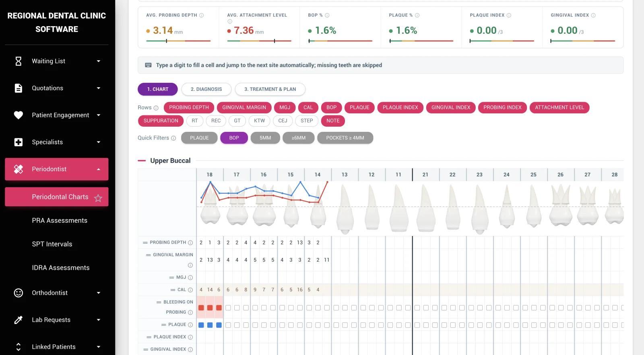
Task: Click the Periodontist bandage icon
Action: (x=19, y=169)
